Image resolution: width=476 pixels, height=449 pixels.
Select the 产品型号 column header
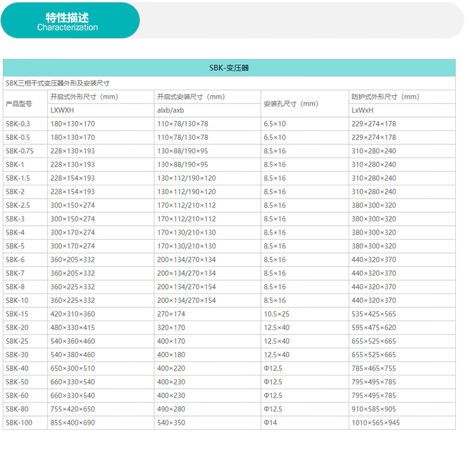[x=19, y=103]
